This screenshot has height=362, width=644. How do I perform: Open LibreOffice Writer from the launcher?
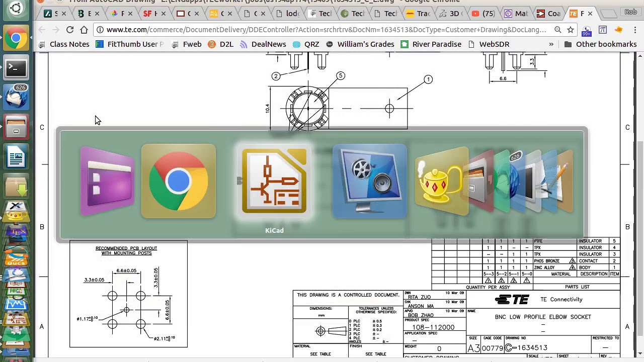(x=16, y=157)
